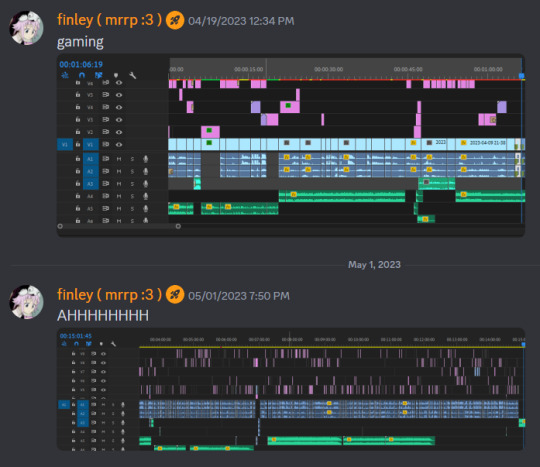The height and width of the screenshot is (467, 540).
Task: Lock track V2 in gaming timeline
Action: pos(78,132)
